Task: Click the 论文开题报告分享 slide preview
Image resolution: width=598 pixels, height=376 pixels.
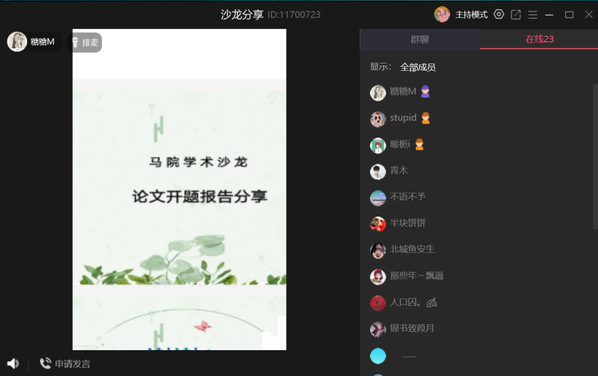Action: pyautogui.click(x=179, y=182)
